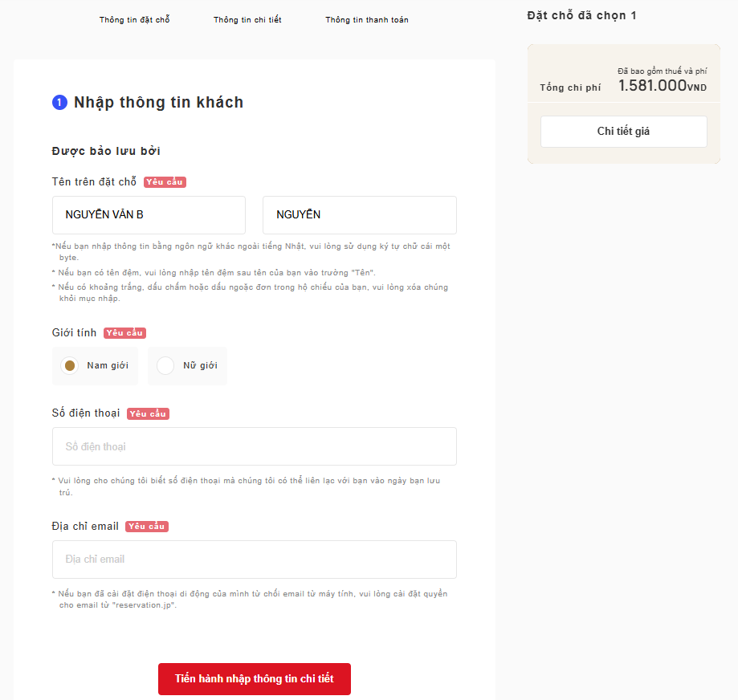
Task: Select the "Nữ giới" radio button
Action: [165, 366]
